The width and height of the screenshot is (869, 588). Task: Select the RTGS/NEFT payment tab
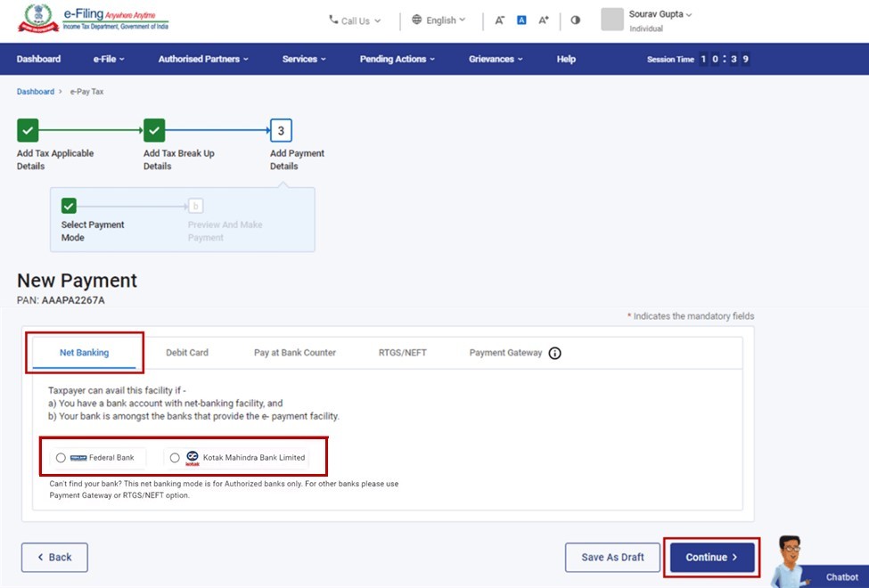click(x=402, y=353)
